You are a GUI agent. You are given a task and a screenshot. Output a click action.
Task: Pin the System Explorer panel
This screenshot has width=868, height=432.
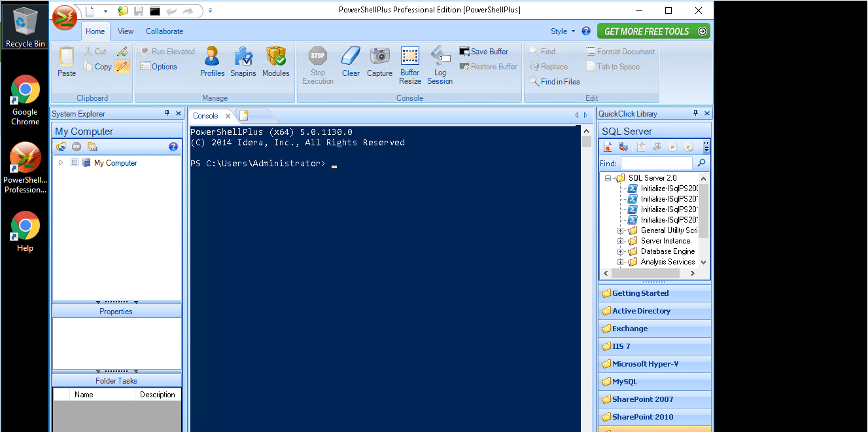click(x=167, y=114)
